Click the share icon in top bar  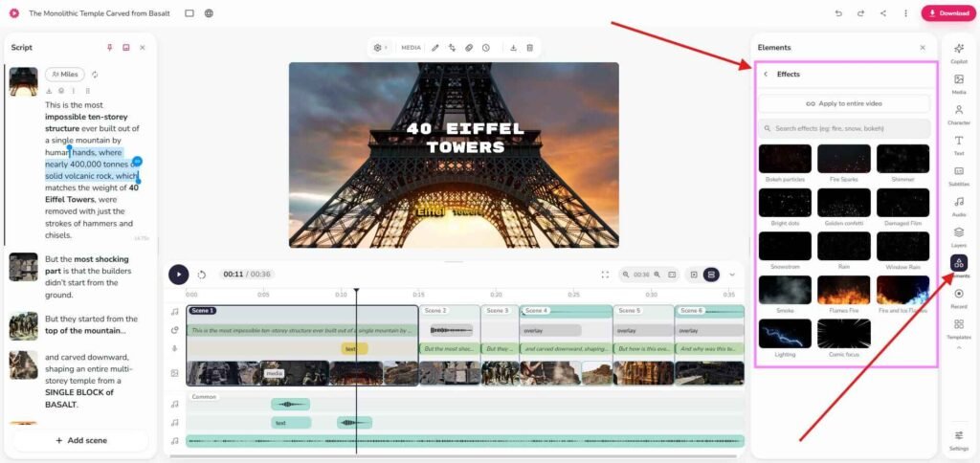[883, 13]
